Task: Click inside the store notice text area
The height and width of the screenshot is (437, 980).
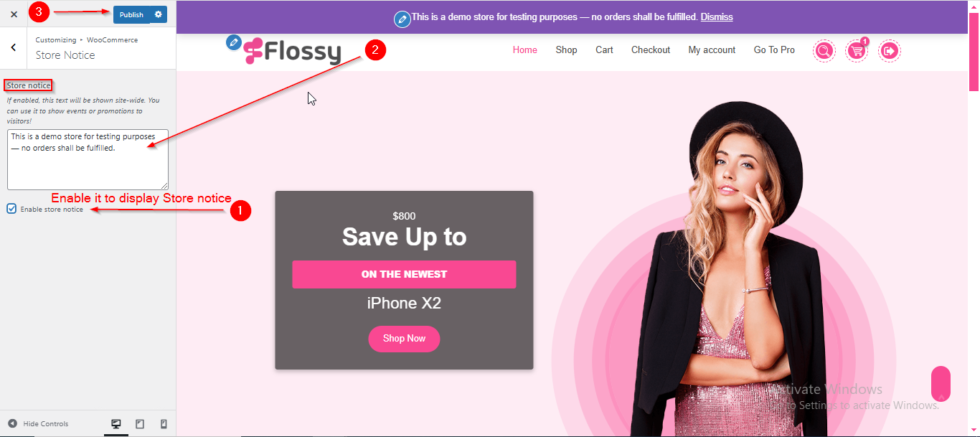Action: (88, 159)
